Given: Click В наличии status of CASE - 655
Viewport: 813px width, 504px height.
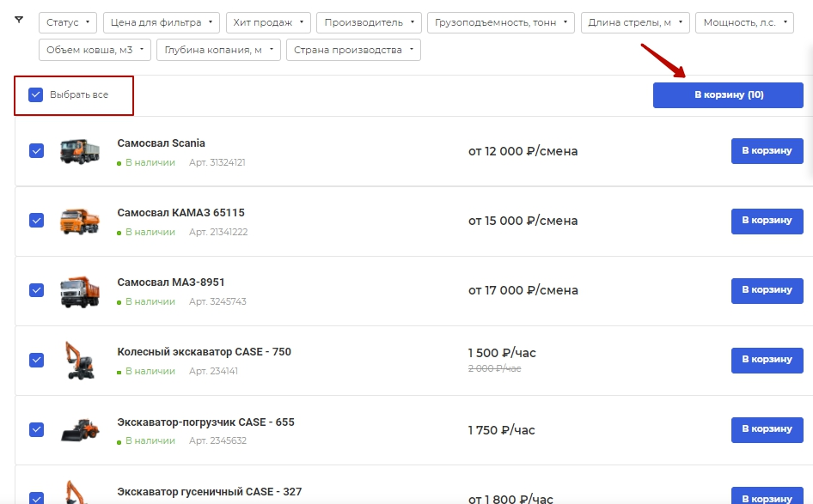Looking at the screenshot, I should 146,440.
